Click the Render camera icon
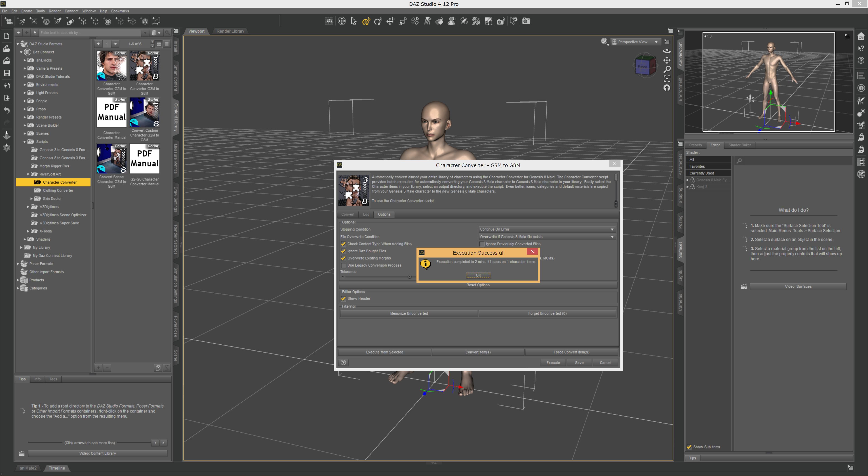This screenshot has width=868, height=476. point(526,21)
